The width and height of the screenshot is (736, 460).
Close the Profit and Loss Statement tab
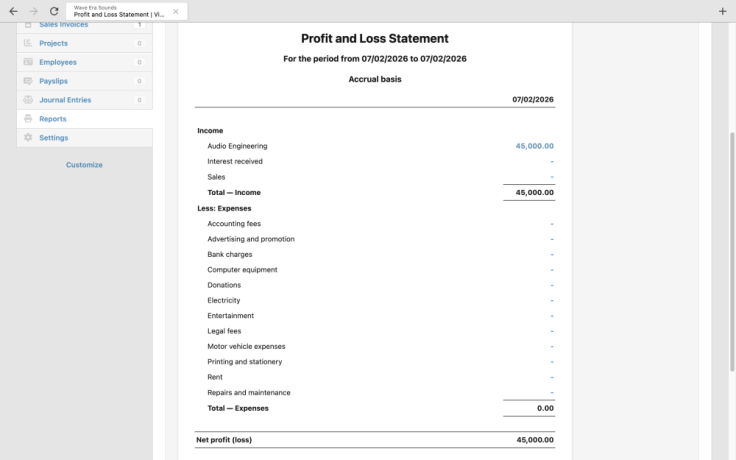click(176, 11)
